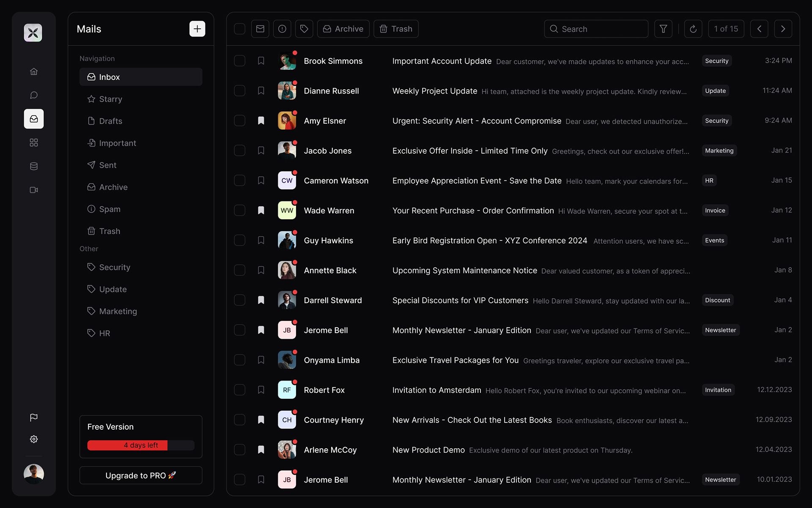Click the tag label toolbar icon
The width and height of the screenshot is (812, 508).
click(x=304, y=29)
